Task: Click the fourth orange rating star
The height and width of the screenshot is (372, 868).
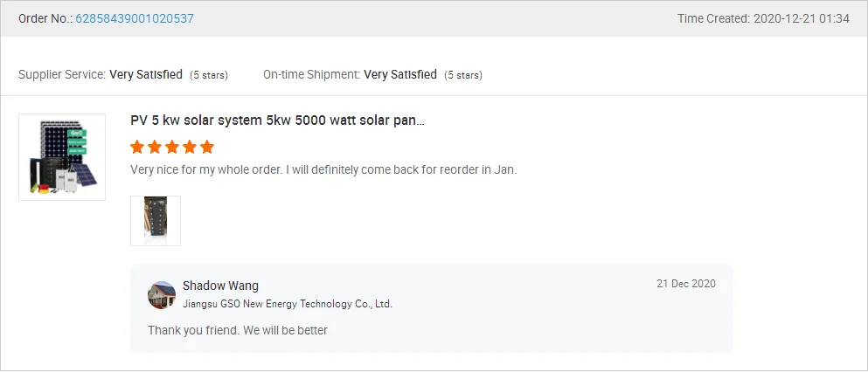Action: 189,147
